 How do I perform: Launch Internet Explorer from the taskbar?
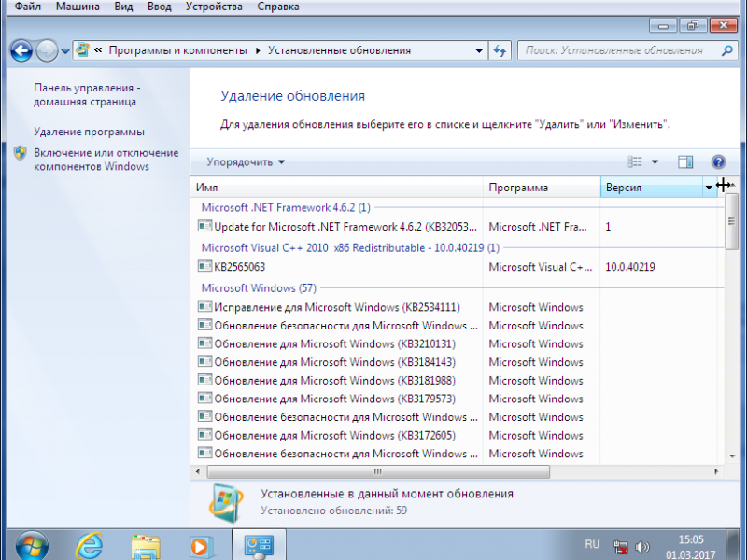pyautogui.click(x=89, y=546)
